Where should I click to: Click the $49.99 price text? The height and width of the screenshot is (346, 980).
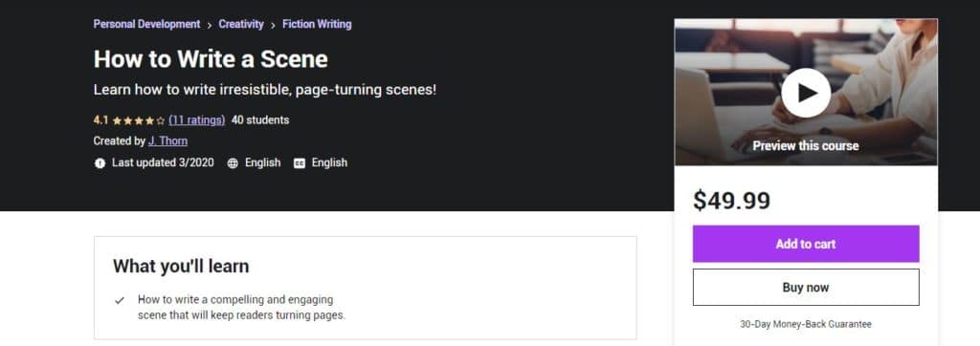(x=732, y=201)
